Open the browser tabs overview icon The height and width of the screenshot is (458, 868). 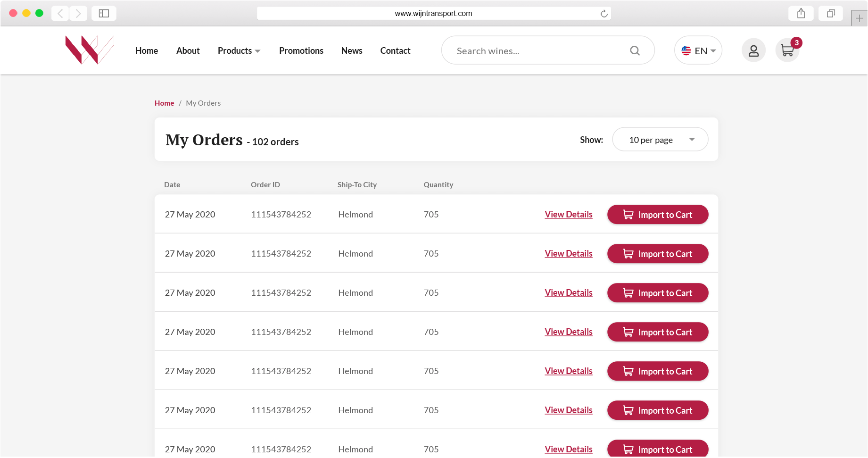pos(831,13)
